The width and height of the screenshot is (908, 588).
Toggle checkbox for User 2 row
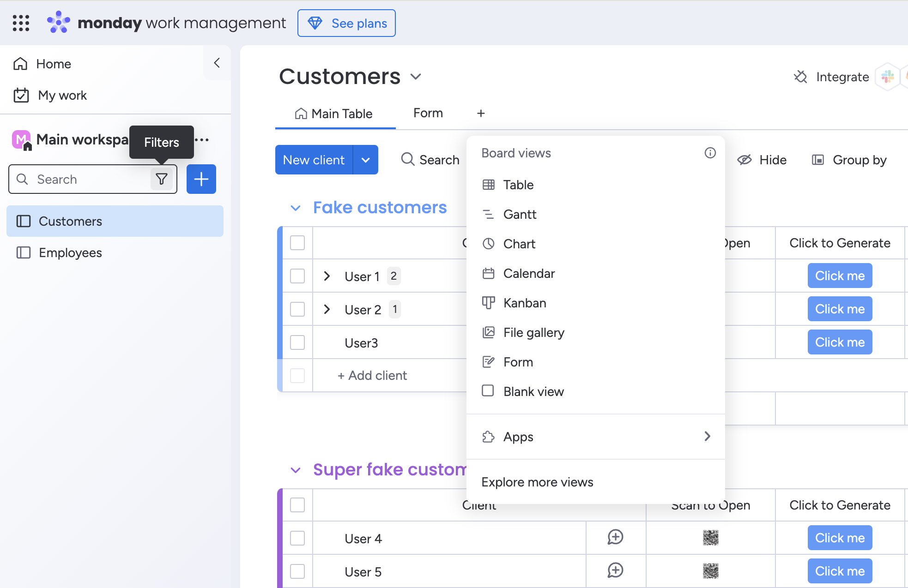pyautogui.click(x=298, y=309)
